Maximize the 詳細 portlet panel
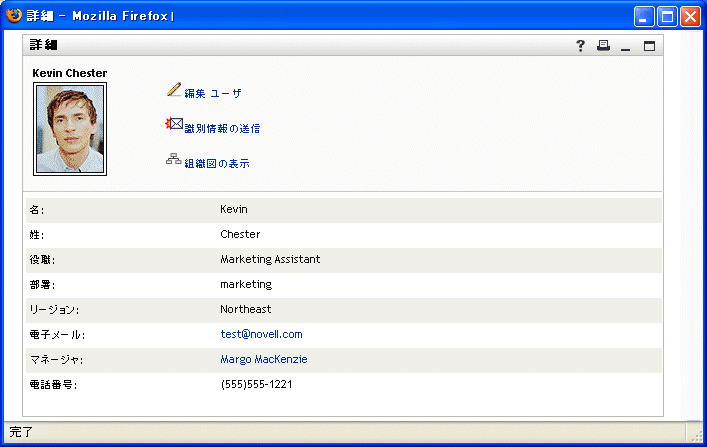 point(649,46)
